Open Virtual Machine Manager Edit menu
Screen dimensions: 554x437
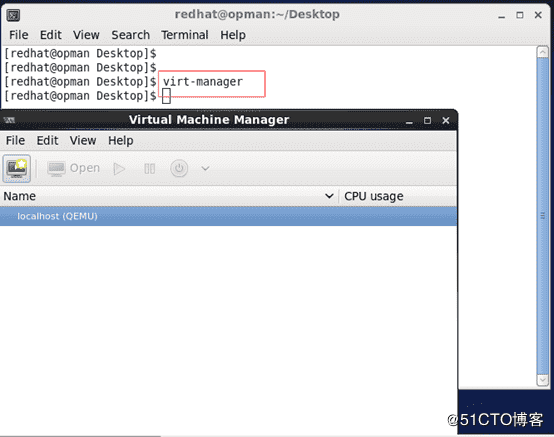(x=47, y=141)
